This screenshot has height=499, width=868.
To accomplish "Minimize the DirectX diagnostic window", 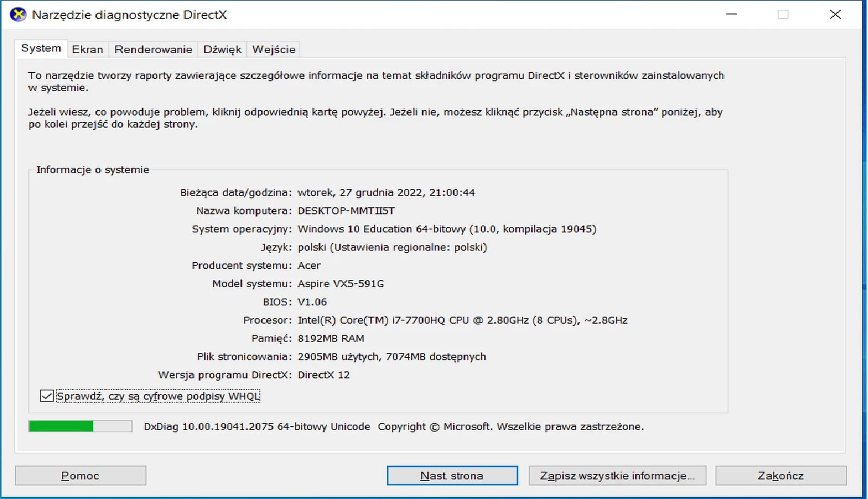I will (731, 15).
